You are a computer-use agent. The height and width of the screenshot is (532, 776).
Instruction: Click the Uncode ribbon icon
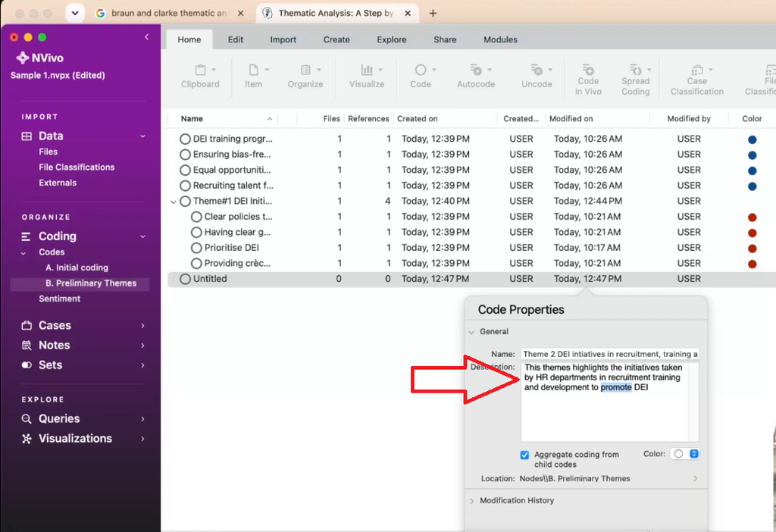pyautogui.click(x=537, y=70)
